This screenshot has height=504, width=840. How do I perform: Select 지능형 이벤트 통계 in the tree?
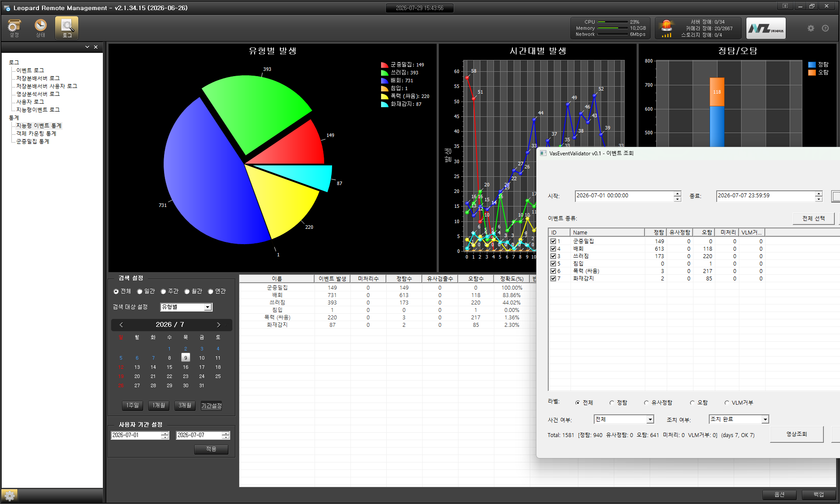click(39, 126)
